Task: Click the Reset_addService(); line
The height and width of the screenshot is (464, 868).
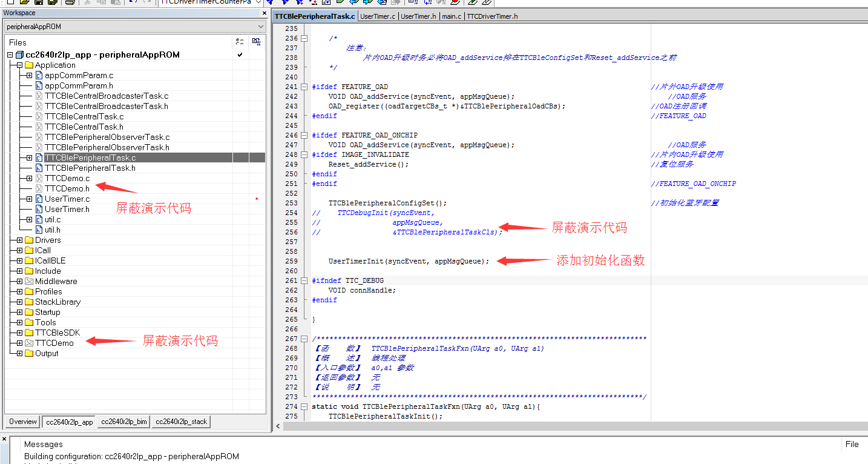Action: (369, 164)
